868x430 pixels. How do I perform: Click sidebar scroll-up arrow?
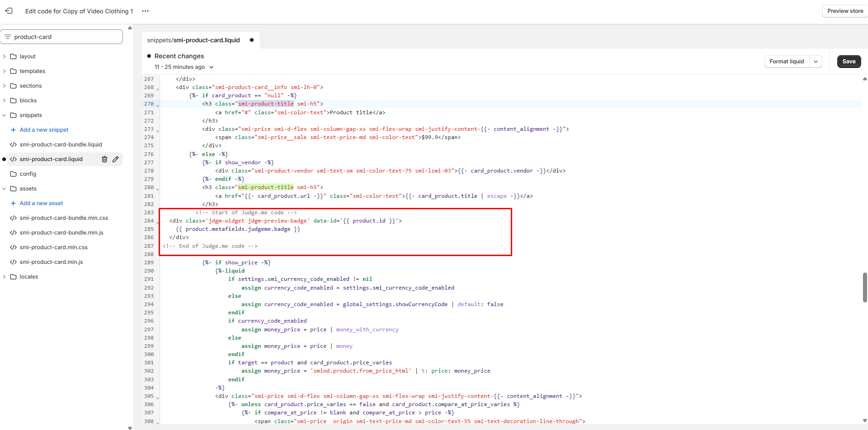130,28
